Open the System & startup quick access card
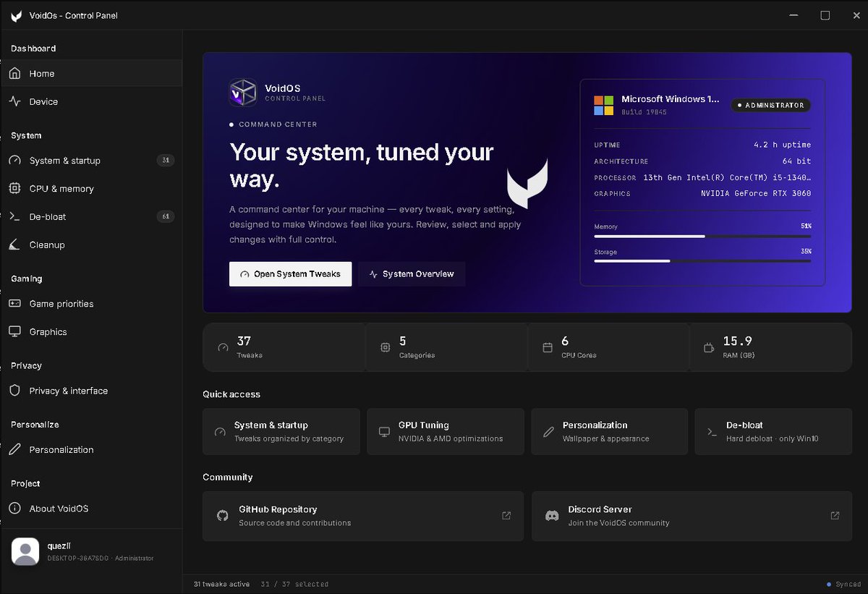Screen dimensions: 868x594 coord(281,431)
